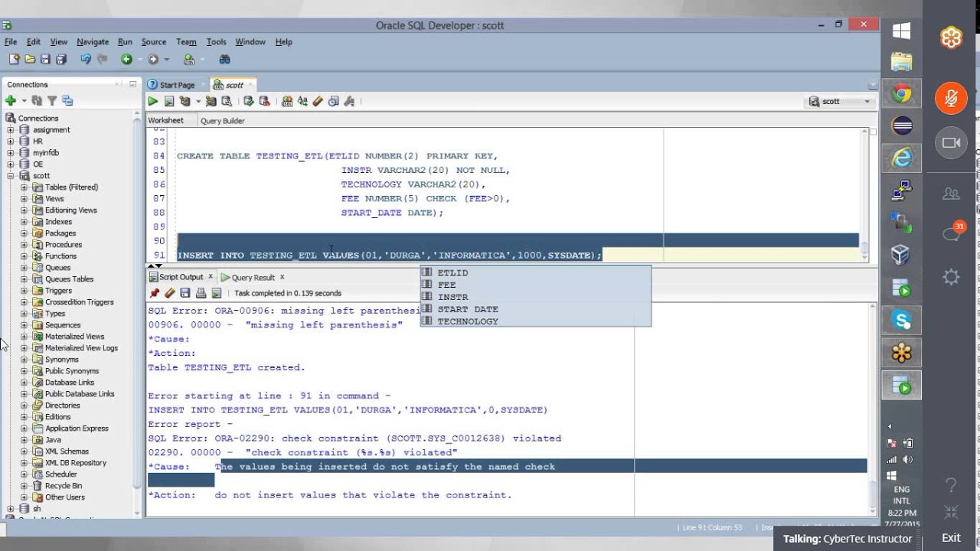980x551 pixels.
Task: Click the To Upper/Lower/InitCap icon
Action: point(302,101)
